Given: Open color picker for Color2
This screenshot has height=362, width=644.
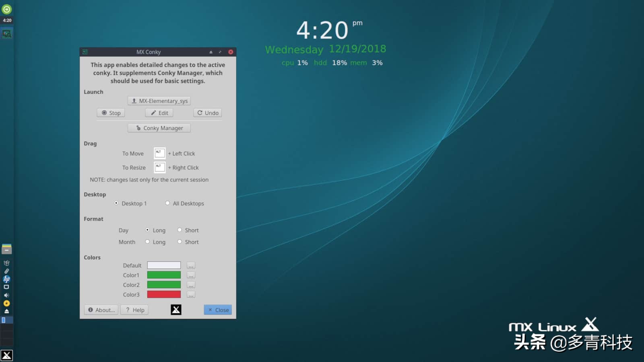Looking at the screenshot, I should pos(191,285).
